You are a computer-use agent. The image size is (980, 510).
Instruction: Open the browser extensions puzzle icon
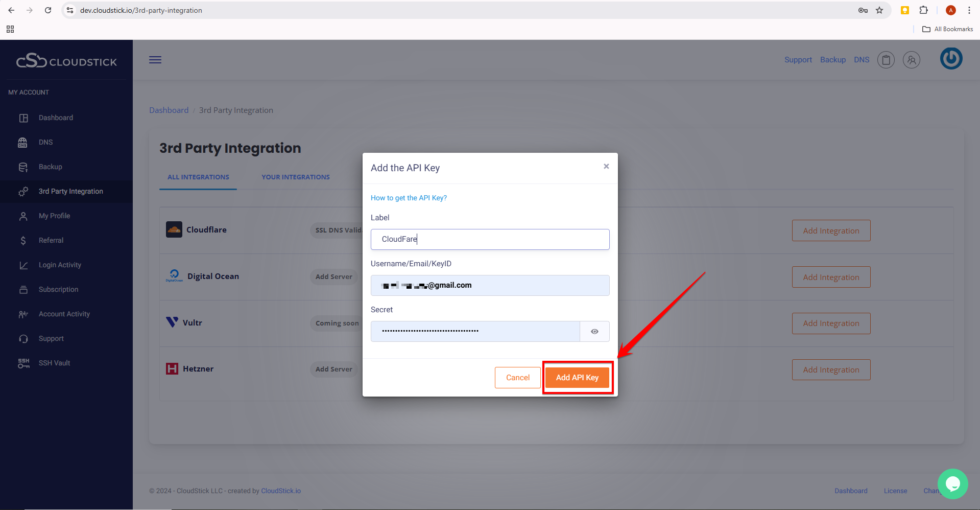pos(923,10)
